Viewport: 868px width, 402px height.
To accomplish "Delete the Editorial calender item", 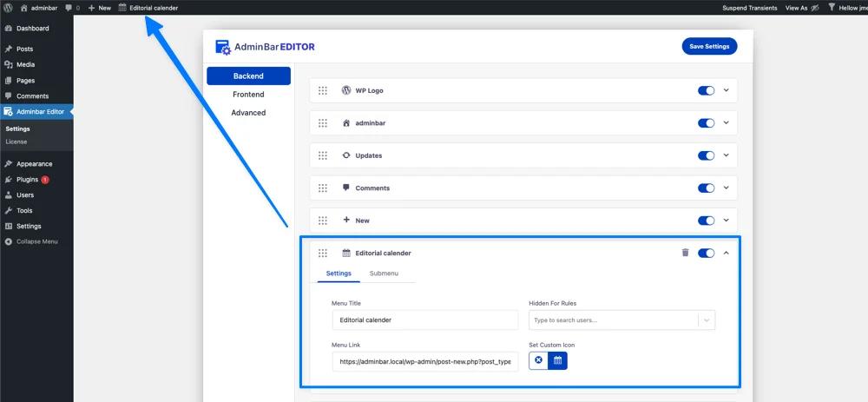I will pos(686,253).
